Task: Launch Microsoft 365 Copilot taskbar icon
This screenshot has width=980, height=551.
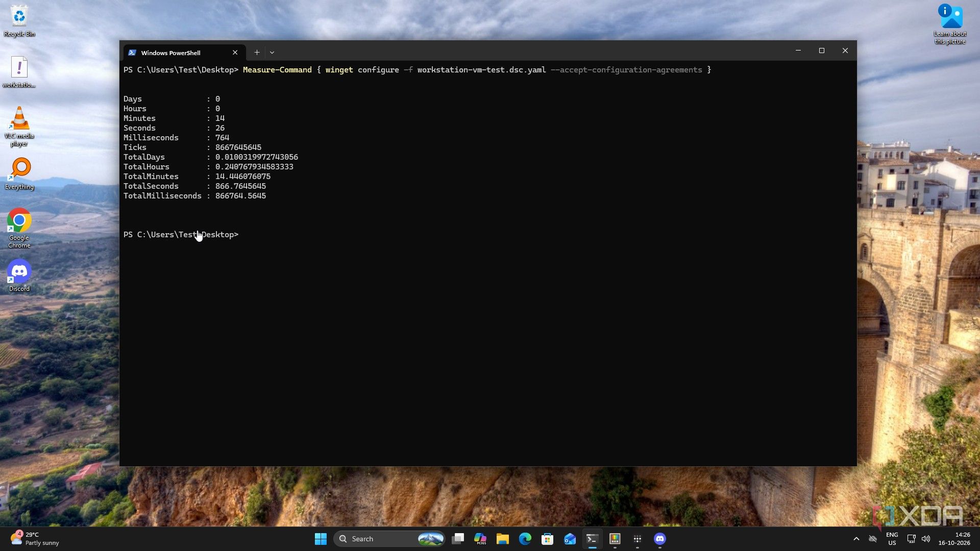Action: tap(480, 539)
